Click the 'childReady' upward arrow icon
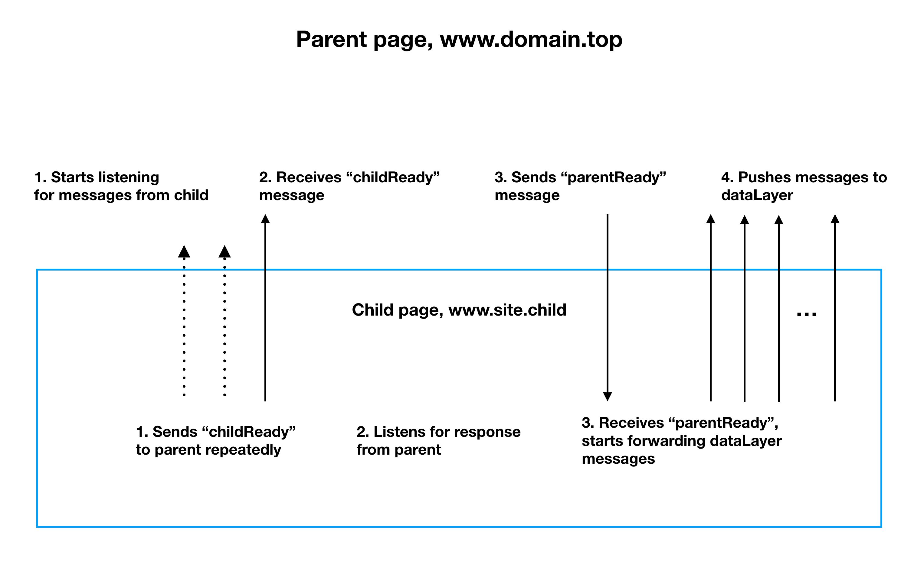This screenshot has height=584, width=924. click(269, 215)
